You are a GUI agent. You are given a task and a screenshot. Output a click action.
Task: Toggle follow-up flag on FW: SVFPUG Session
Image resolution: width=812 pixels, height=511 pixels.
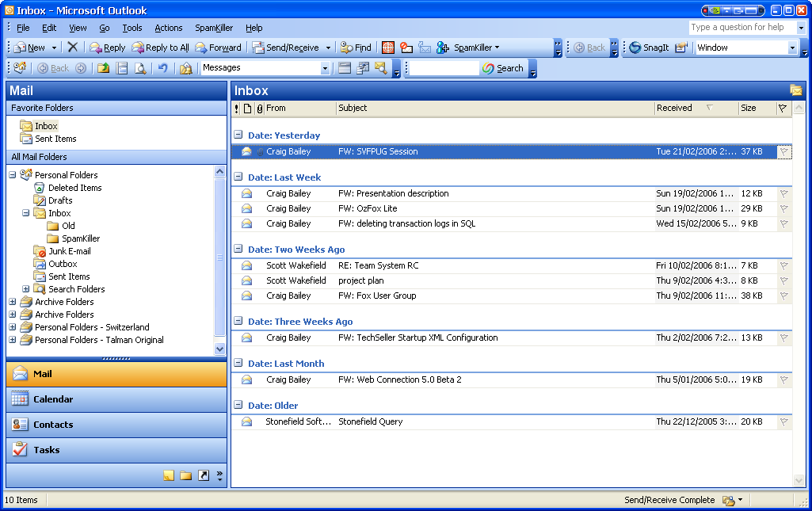783,151
